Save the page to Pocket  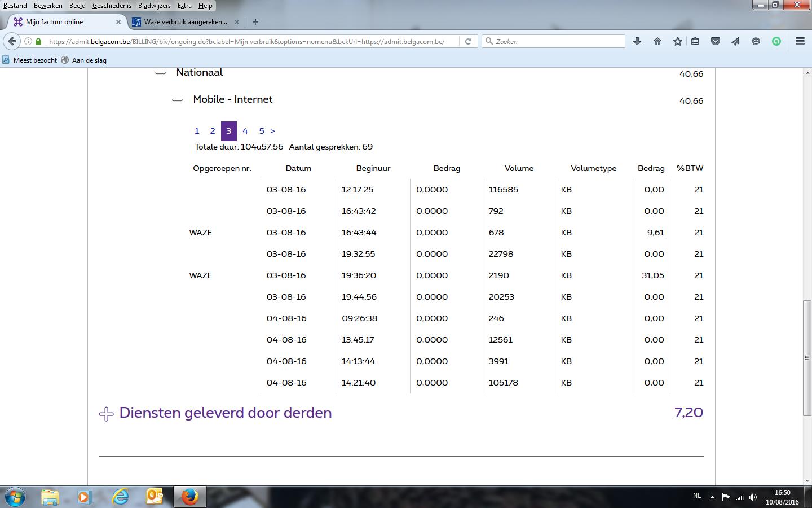pyautogui.click(x=716, y=41)
